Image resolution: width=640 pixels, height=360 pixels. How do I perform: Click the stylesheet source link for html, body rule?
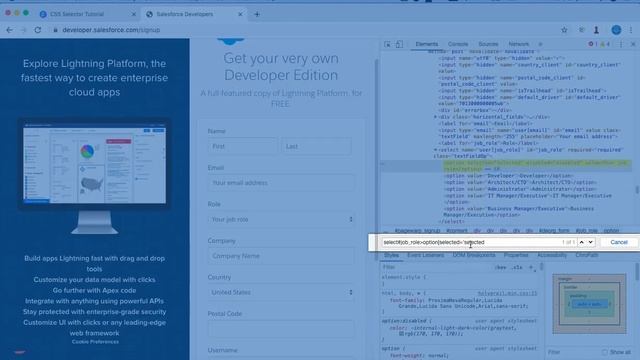(507, 293)
